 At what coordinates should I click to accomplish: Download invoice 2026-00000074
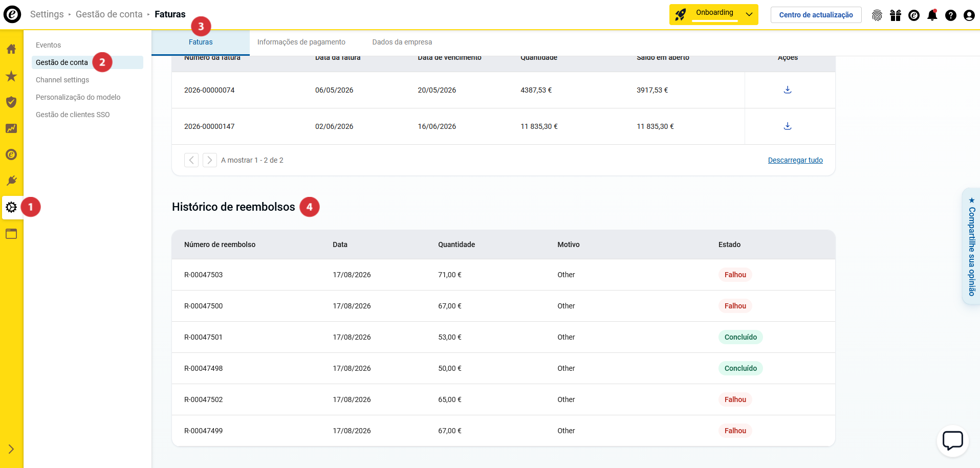click(x=788, y=90)
